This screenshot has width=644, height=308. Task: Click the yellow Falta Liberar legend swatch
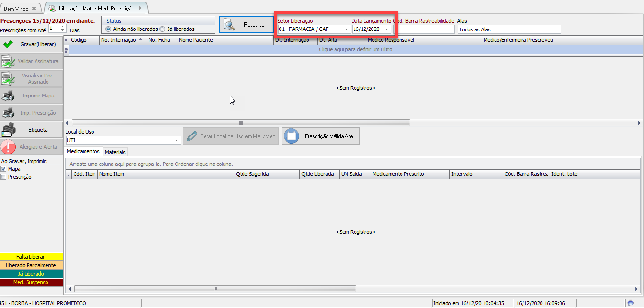31,257
